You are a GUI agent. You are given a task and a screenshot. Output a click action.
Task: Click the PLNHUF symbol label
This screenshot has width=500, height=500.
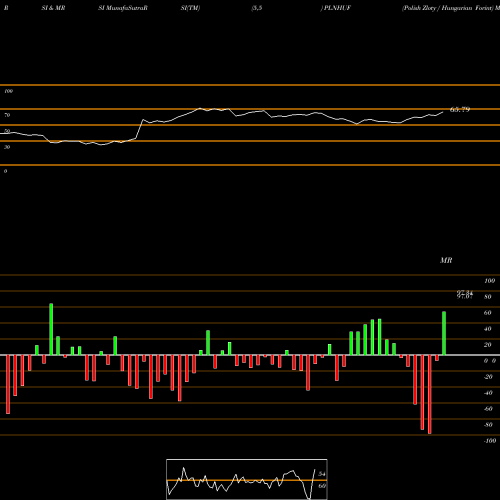click(337, 8)
